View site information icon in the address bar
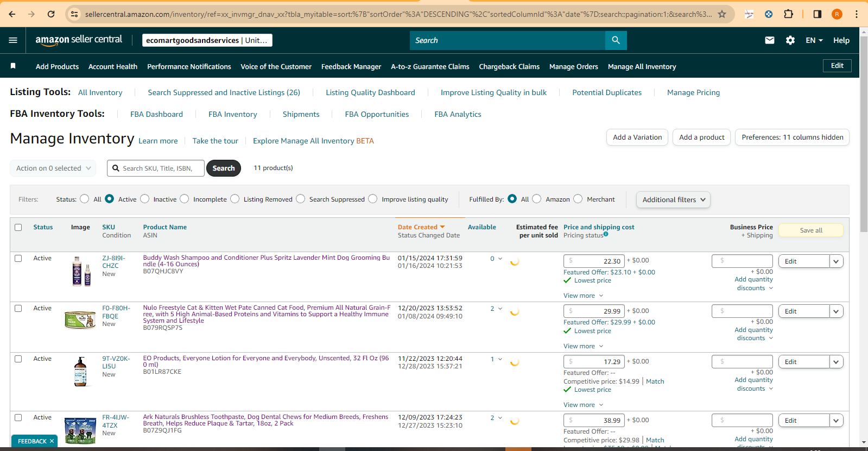 pyautogui.click(x=75, y=14)
